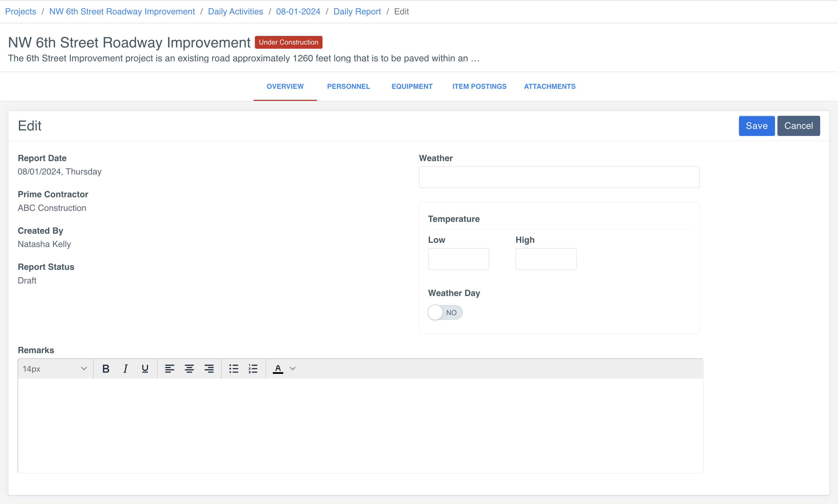Screen dimensions: 838x504
Task: Click the text color A swatch
Action: [278, 369]
